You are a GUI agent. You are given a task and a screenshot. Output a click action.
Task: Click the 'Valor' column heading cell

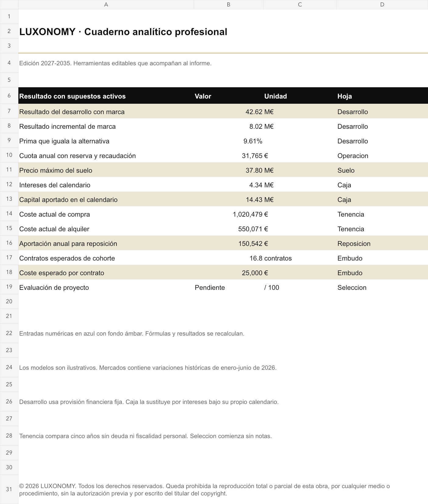coord(229,96)
